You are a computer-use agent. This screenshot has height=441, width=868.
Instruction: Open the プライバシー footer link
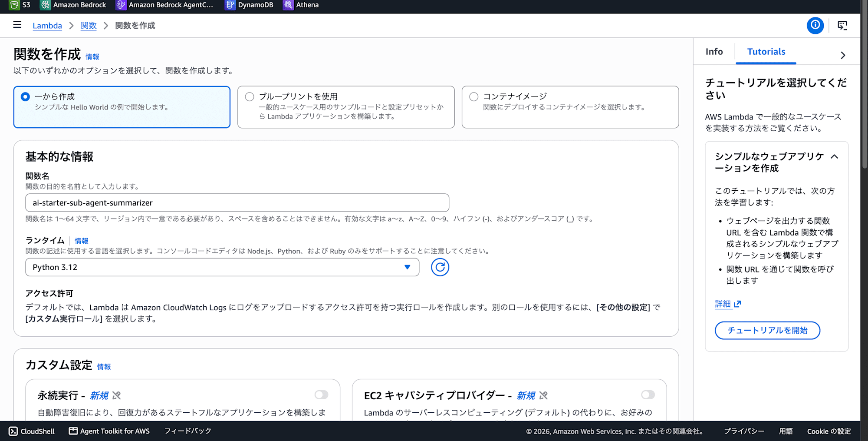click(x=744, y=431)
